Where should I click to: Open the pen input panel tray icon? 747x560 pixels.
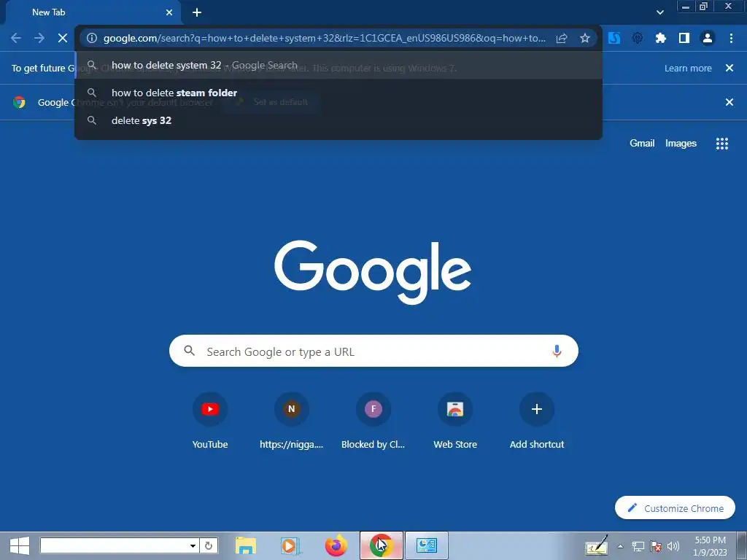point(597,545)
